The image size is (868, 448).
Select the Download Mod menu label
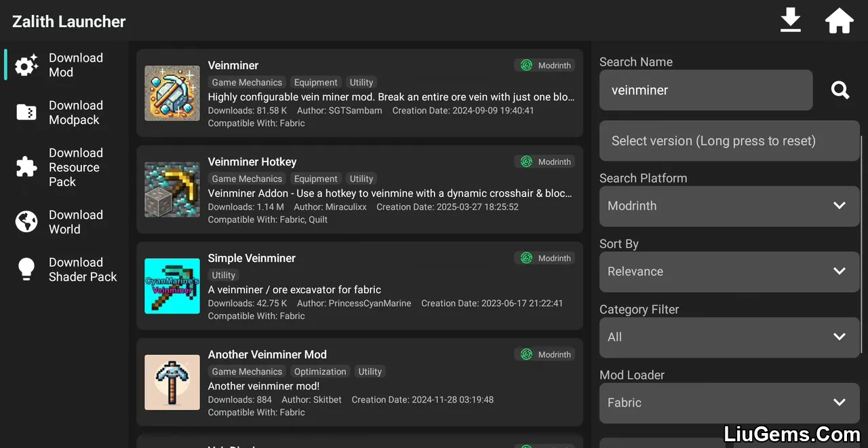[x=76, y=65]
